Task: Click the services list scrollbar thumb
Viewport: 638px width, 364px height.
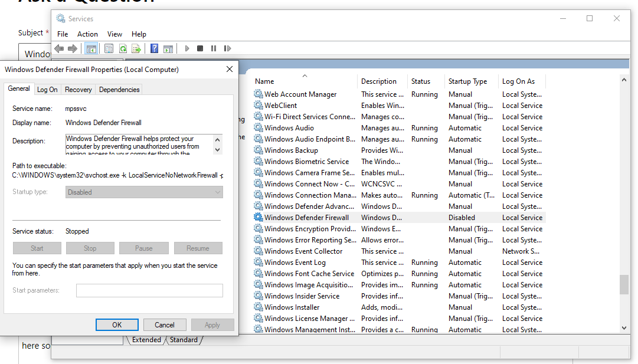Action: (x=624, y=284)
